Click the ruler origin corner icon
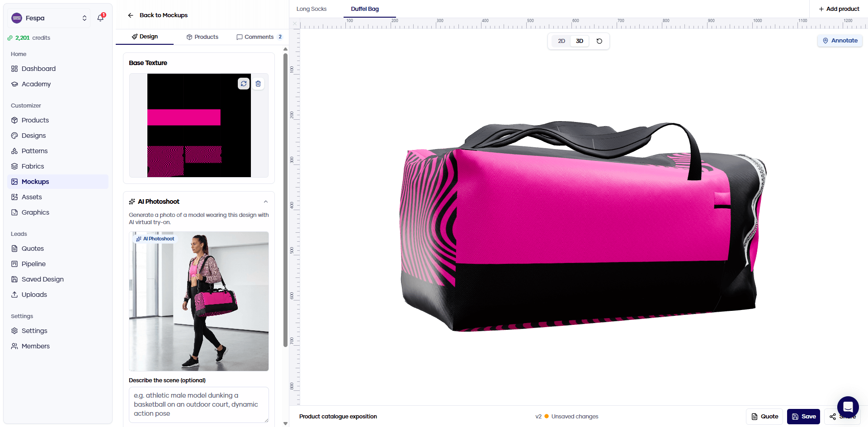This screenshot has width=868, height=427. pos(295,23)
